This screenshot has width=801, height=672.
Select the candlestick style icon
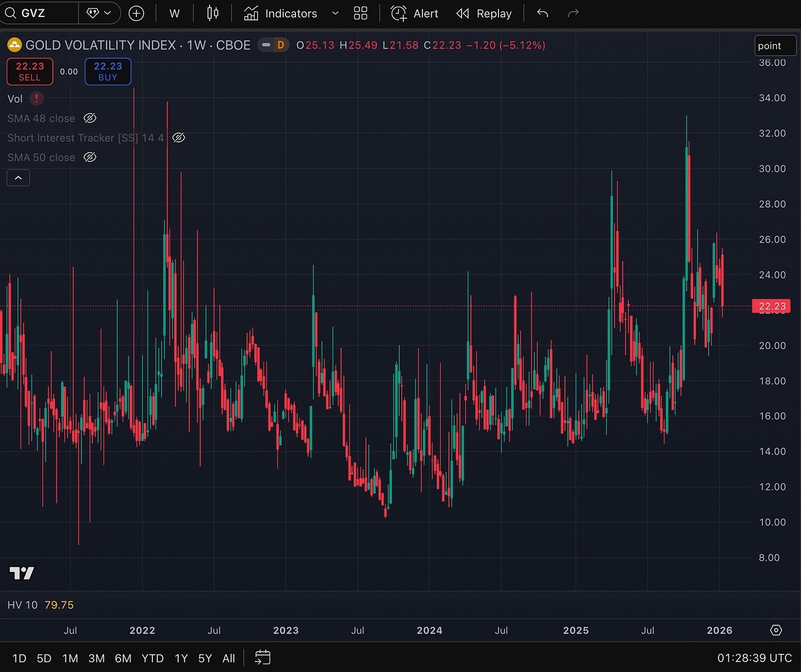(x=212, y=13)
